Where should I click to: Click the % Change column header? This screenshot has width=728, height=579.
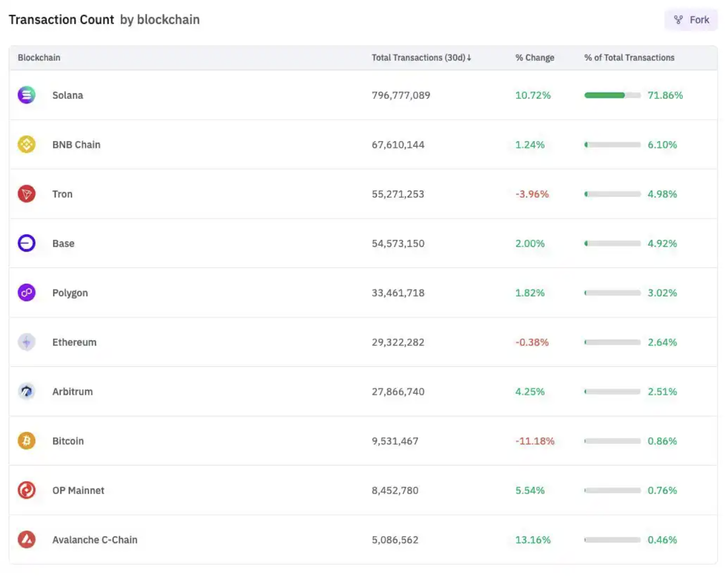click(x=535, y=57)
